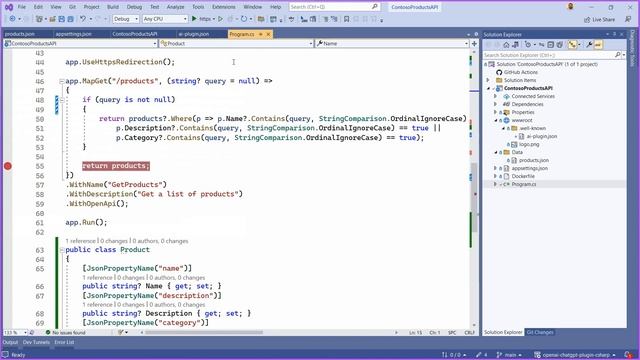Pin the Program.cs tab
Viewport: 640px width, 360px height.
[x=260, y=34]
